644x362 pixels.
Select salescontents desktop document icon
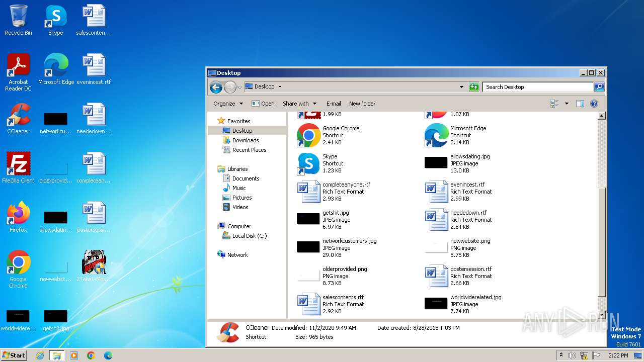pyautogui.click(x=94, y=20)
